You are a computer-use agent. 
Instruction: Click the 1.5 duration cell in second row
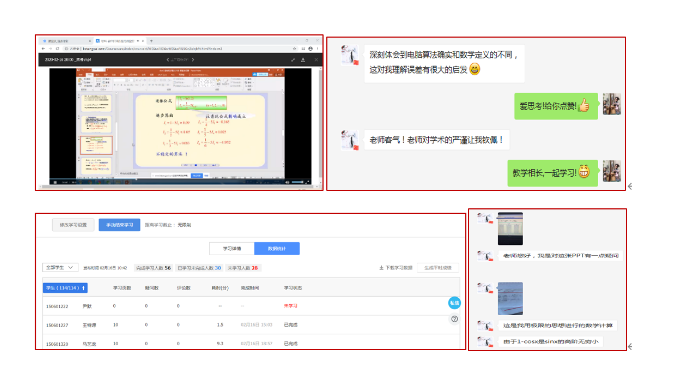pos(220,325)
